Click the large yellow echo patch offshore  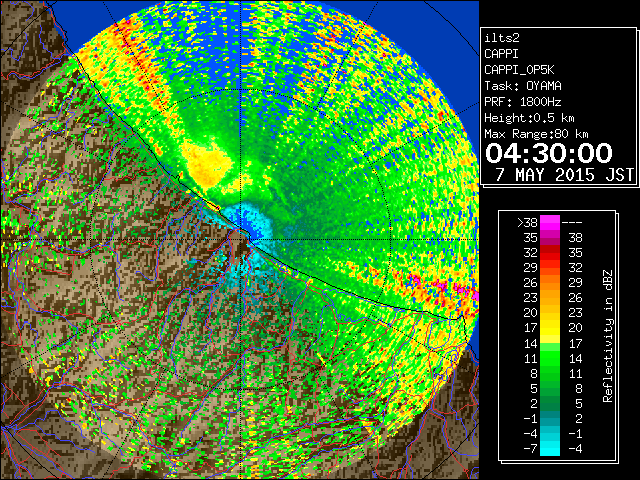point(206,162)
